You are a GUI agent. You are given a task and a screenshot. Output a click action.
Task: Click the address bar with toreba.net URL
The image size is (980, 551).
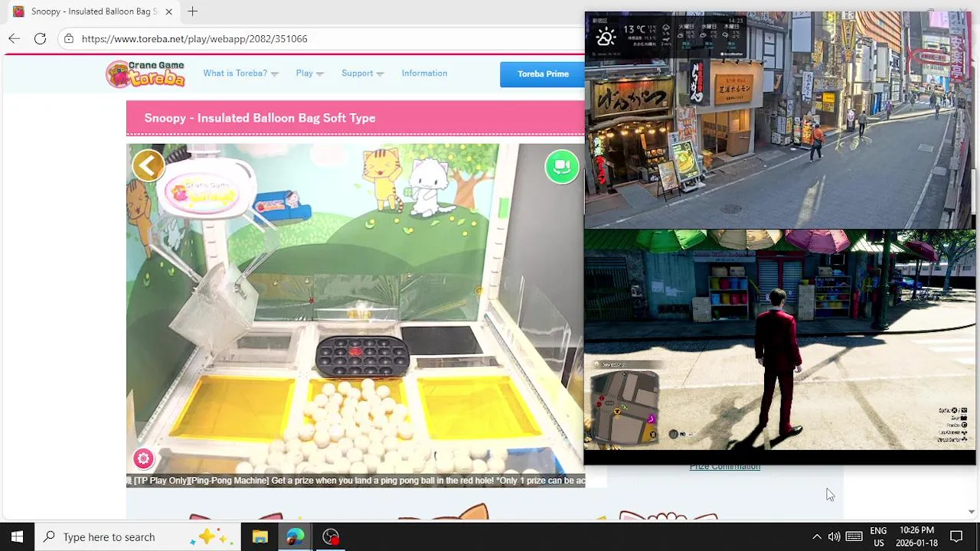[x=322, y=38]
